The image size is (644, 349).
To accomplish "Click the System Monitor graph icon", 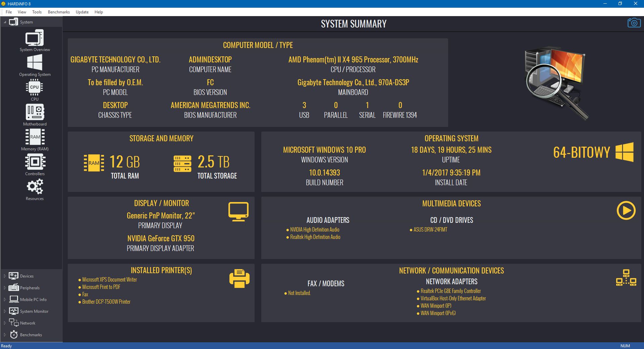I will tap(14, 311).
